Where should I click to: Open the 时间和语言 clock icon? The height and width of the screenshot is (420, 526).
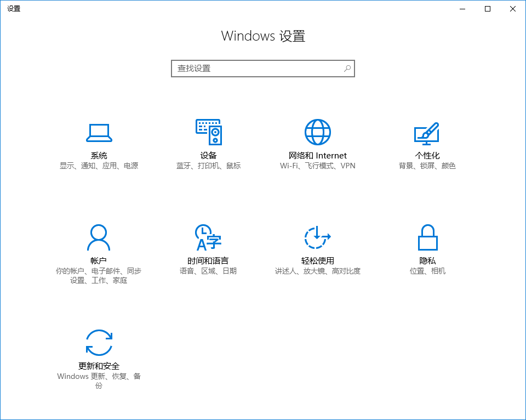coord(208,237)
